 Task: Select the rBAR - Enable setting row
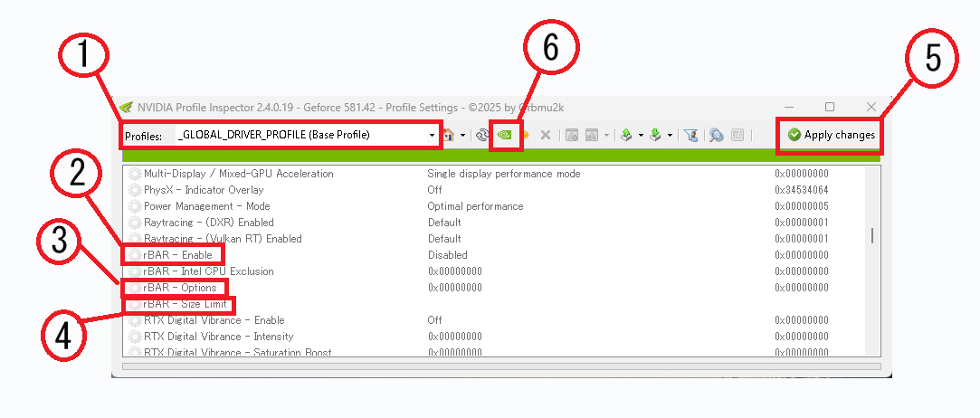tap(177, 255)
